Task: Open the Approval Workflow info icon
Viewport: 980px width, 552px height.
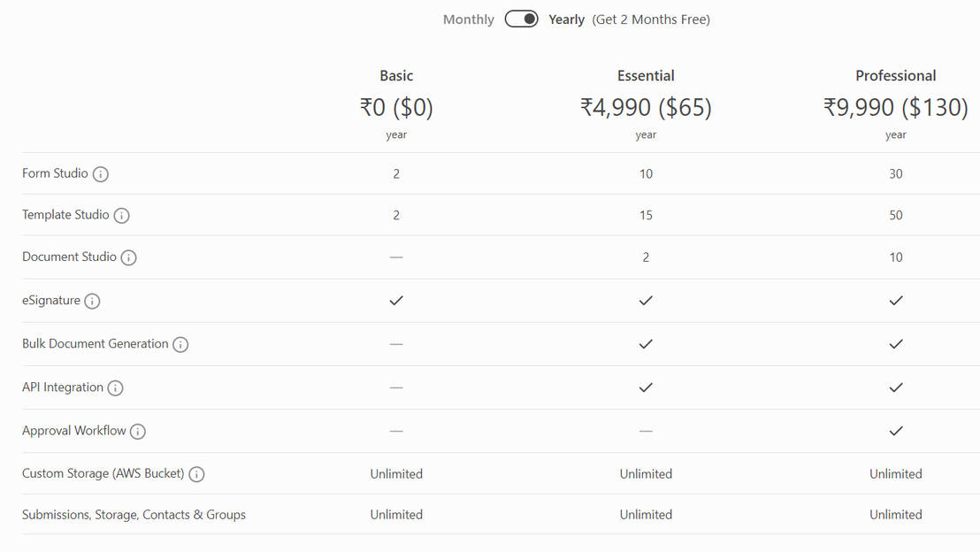Action: [x=138, y=431]
